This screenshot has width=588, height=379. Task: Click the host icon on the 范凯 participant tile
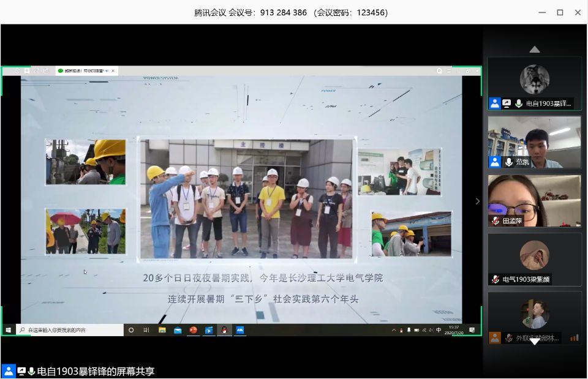[495, 162]
